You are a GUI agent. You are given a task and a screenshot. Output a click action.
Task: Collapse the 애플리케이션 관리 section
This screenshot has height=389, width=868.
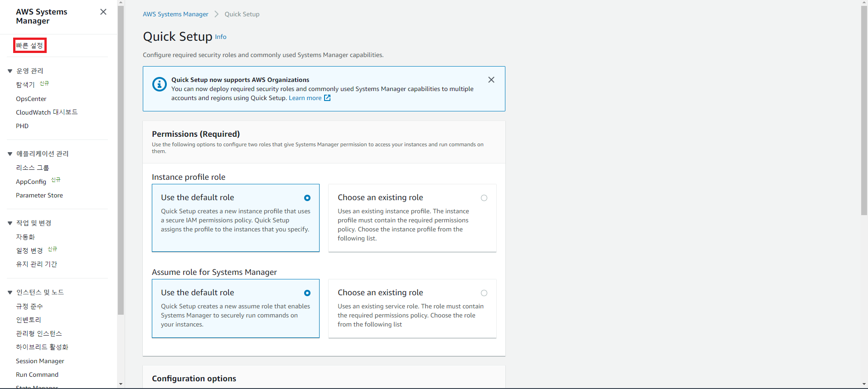(x=10, y=154)
